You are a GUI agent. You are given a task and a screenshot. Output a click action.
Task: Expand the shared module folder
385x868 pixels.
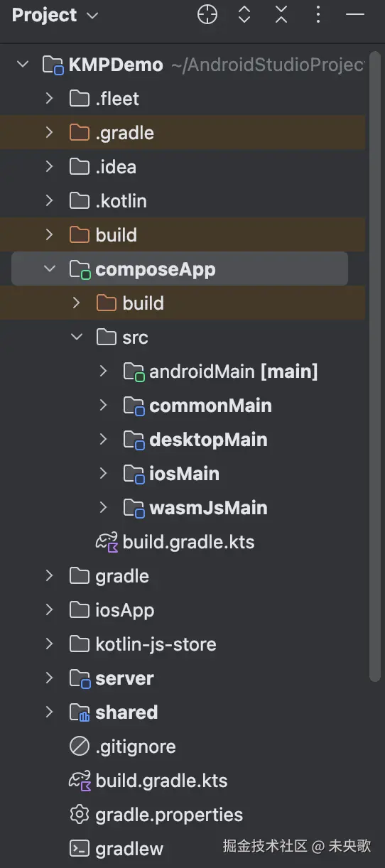[49, 712]
